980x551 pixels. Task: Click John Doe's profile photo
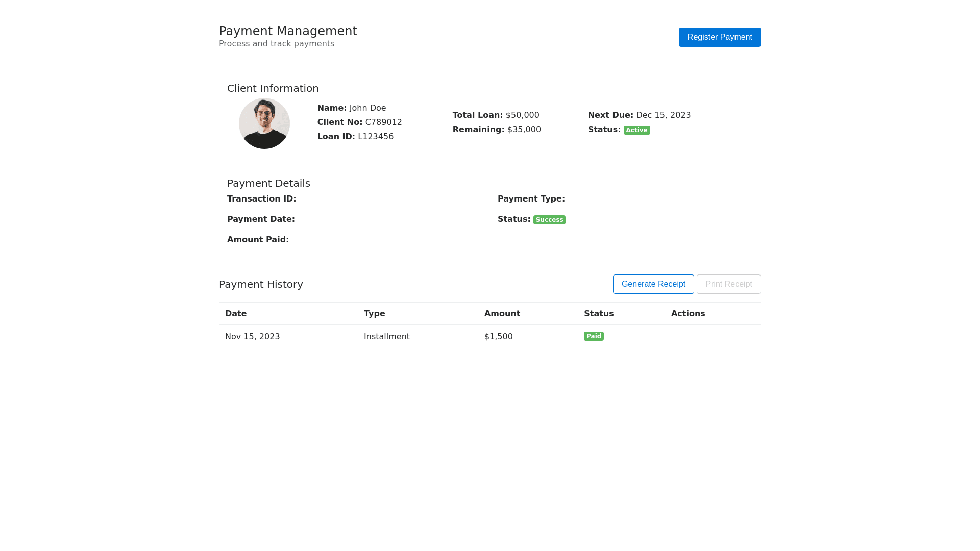264,123
